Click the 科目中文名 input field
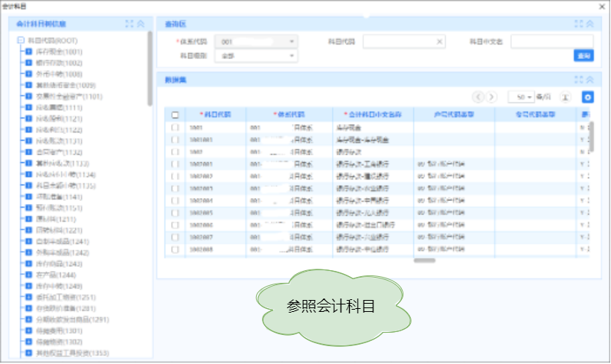This screenshot has width=611, height=364. point(551,42)
